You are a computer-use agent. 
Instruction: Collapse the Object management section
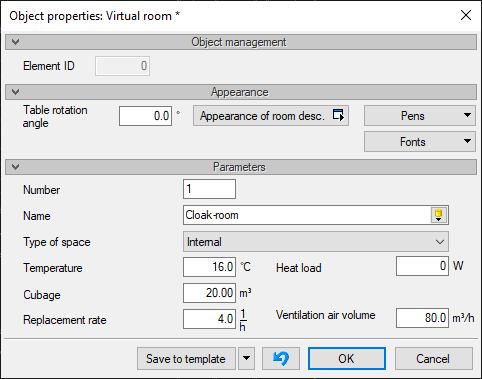point(15,42)
